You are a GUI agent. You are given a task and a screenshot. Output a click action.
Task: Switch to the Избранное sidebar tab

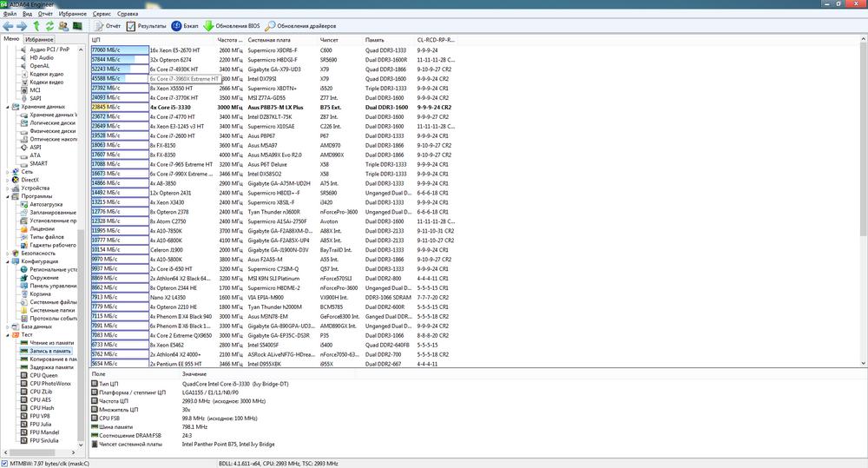pos(39,40)
